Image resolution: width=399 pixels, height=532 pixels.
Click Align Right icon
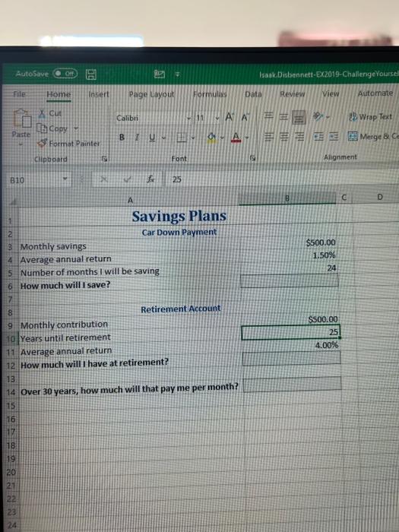click(x=299, y=137)
